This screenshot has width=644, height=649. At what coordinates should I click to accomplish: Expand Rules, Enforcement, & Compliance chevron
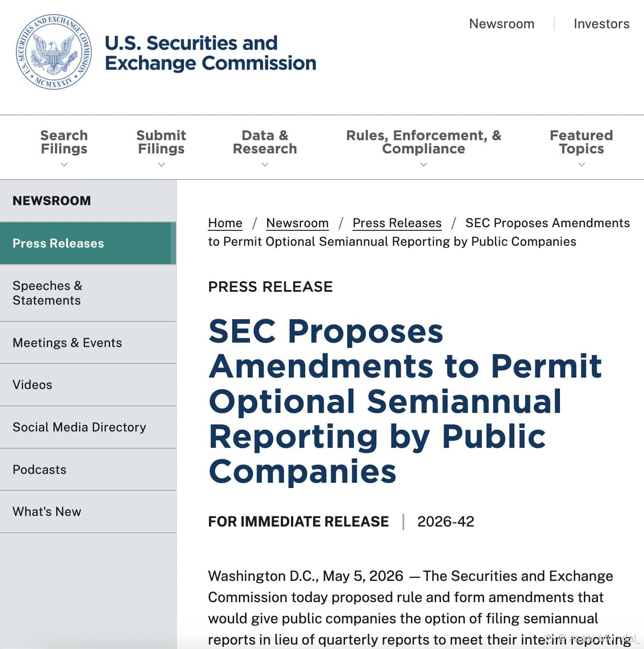pos(424,164)
